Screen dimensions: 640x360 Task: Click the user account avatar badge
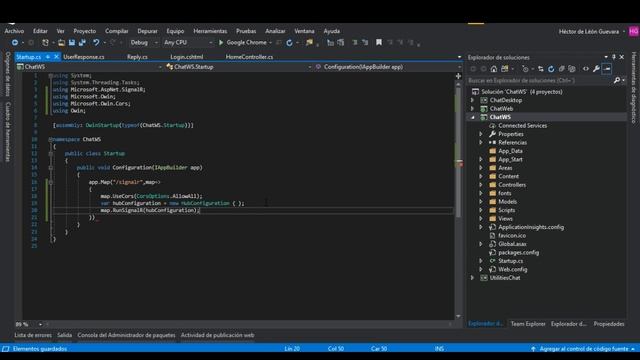633,31
